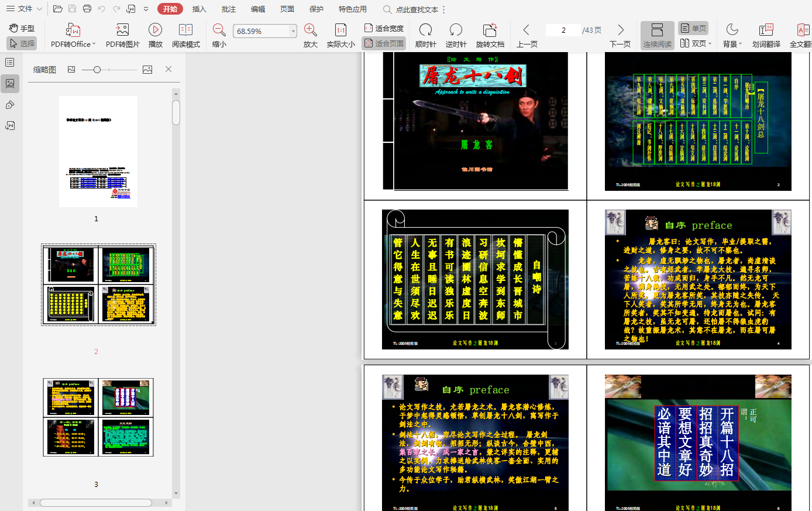812x511 pixels.
Task: Switch to the 特色应用 tab
Action: 352,9
